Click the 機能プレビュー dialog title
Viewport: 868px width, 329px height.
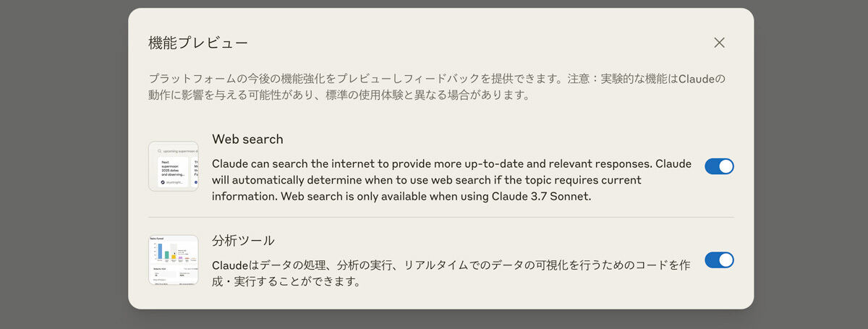click(x=198, y=43)
